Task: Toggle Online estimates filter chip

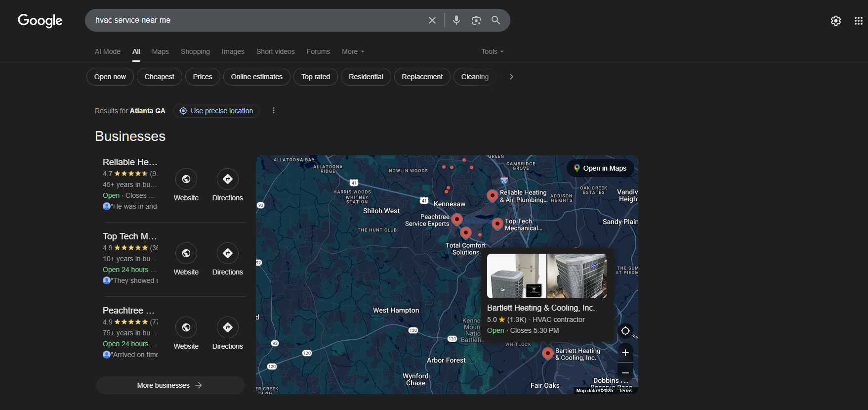Action: click(x=257, y=77)
